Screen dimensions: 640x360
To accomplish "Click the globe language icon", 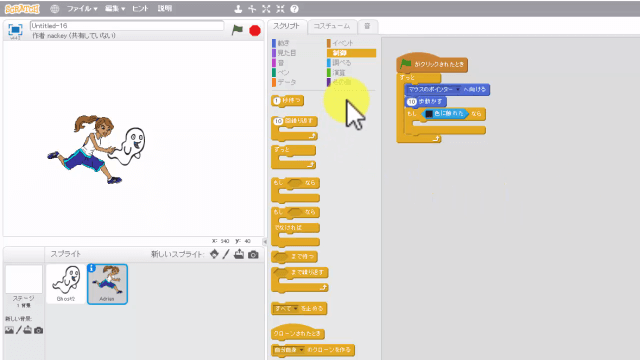I will (x=55, y=9).
